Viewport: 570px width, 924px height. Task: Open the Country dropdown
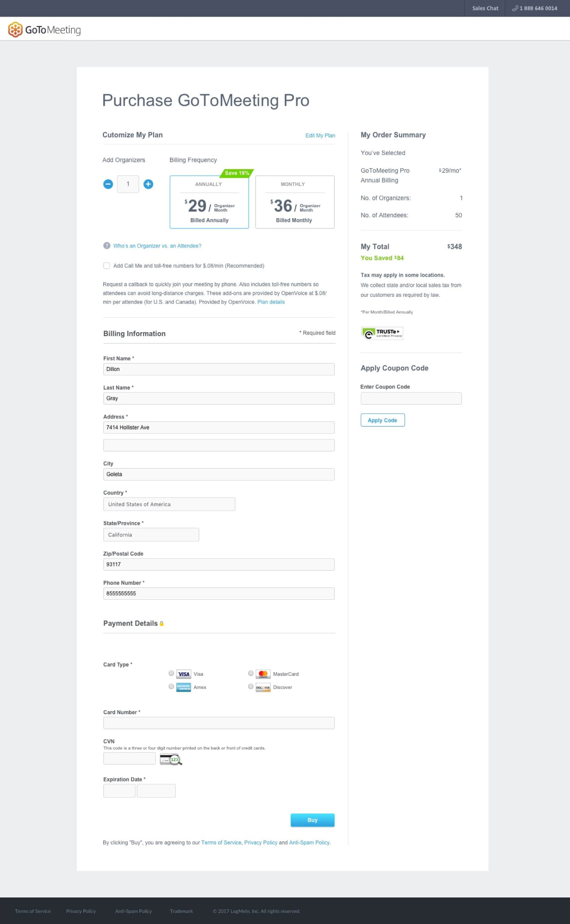click(169, 504)
